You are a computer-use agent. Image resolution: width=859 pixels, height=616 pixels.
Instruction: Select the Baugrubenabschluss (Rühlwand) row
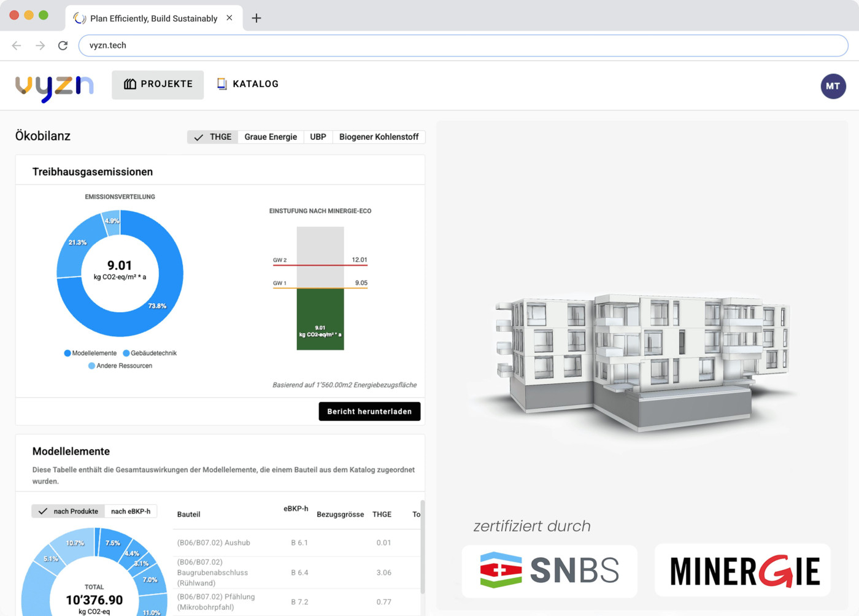tap(297, 572)
